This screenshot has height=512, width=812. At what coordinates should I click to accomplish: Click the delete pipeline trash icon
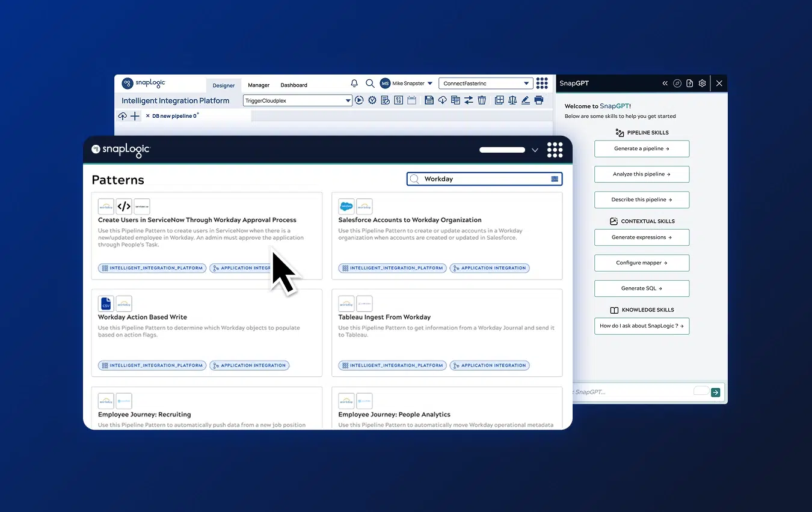[x=482, y=100]
